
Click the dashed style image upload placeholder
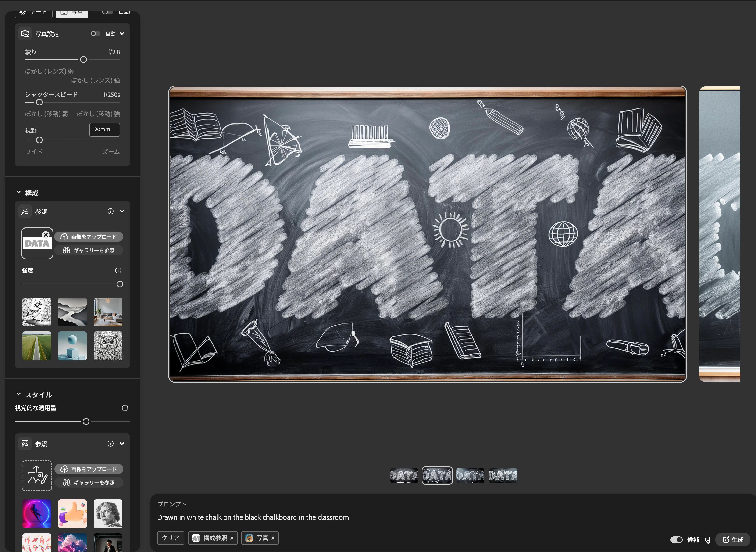[x=37, y=476]
